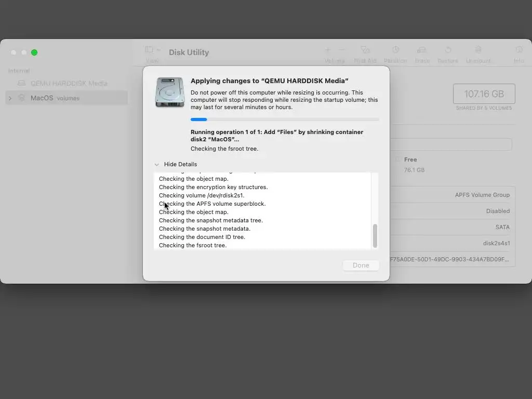Click the green zoom window button
Screen dimensions: 532x399
click(x=34, y=52)
